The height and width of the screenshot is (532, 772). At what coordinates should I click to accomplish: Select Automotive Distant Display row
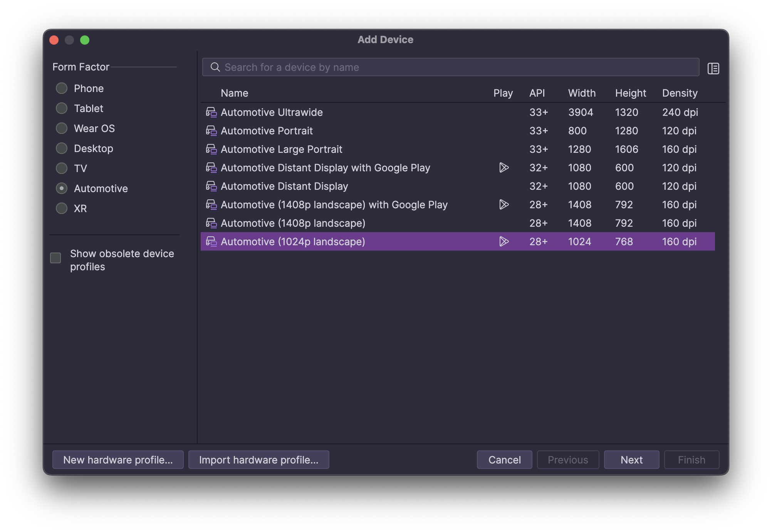coord(284,186)
